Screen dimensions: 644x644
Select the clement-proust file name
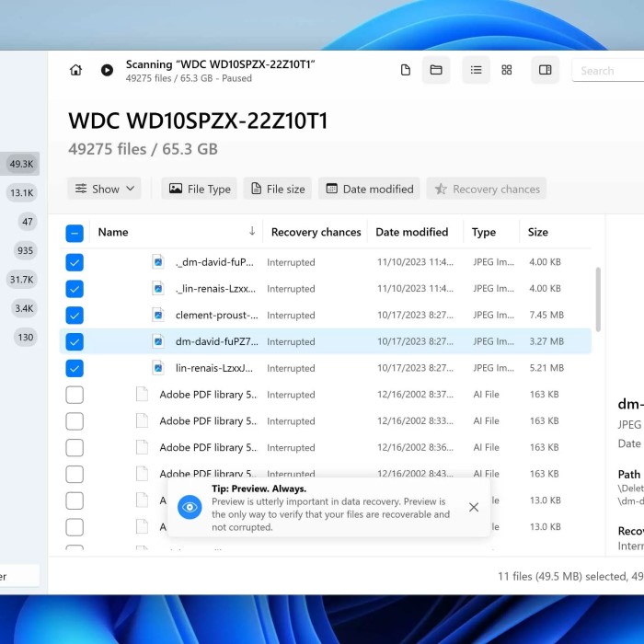tap(217, 315)
